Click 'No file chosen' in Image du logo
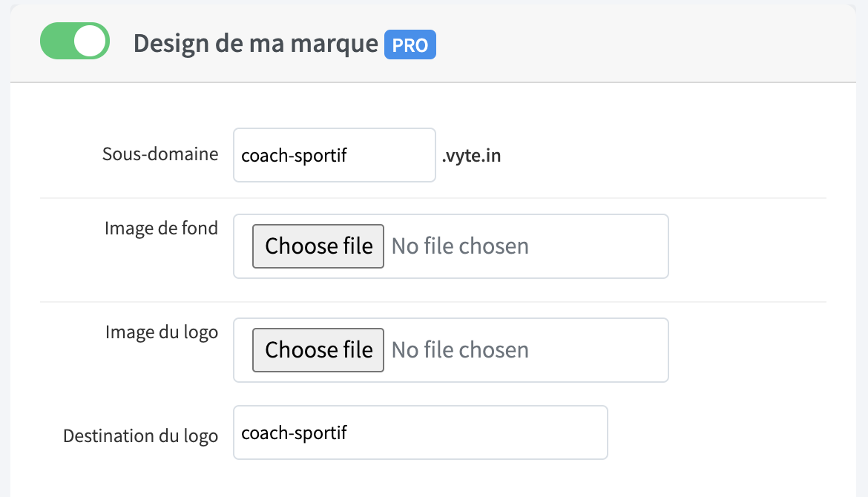Screen dimensions: 868x497 [460, 350]
